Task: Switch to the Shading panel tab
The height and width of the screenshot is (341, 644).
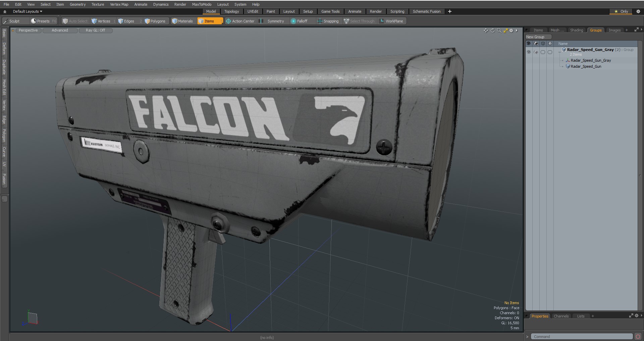Action: pos(576,30)
